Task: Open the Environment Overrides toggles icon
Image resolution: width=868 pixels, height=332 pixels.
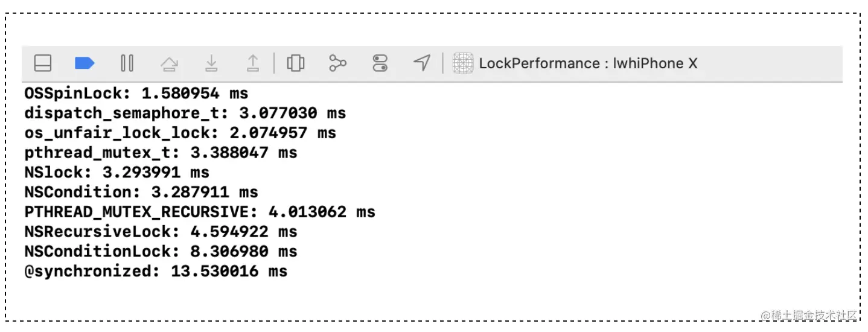Action: 380,63
